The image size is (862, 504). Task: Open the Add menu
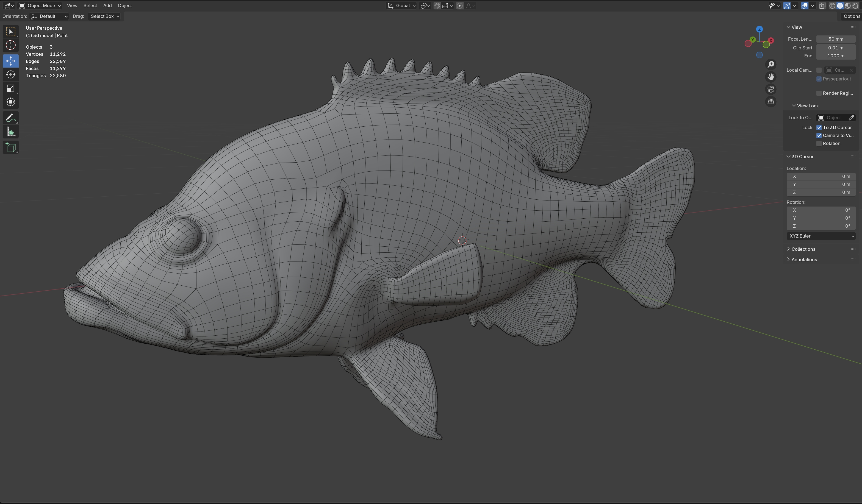(x=107, y=5)
